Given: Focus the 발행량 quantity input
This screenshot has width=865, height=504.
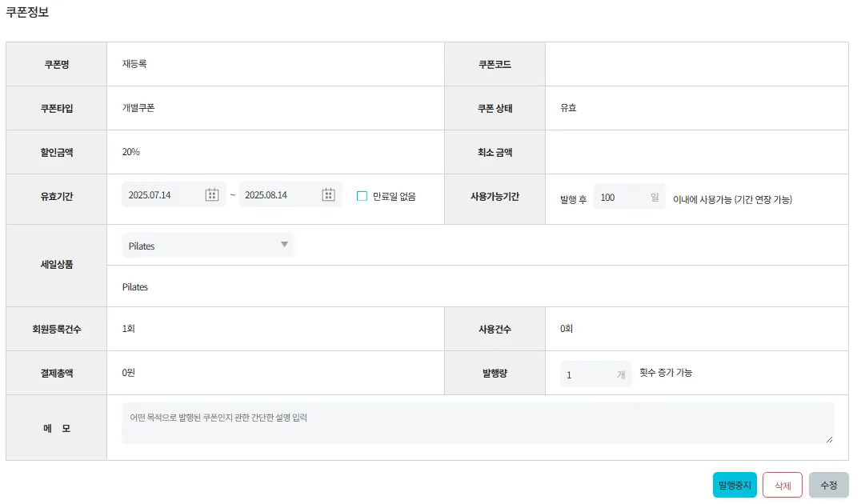Looking at the screenshot, I should pyautogui.click(x=588, y=374).
